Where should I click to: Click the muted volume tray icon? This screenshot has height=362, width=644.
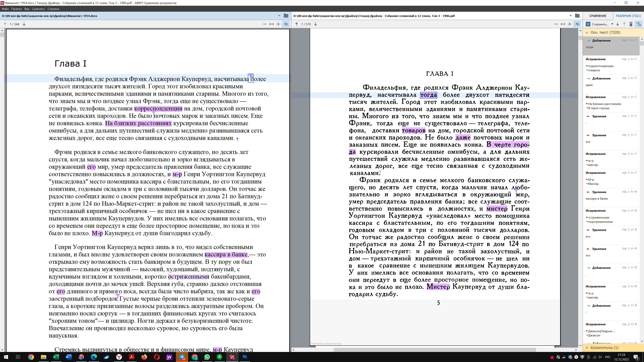600,357
